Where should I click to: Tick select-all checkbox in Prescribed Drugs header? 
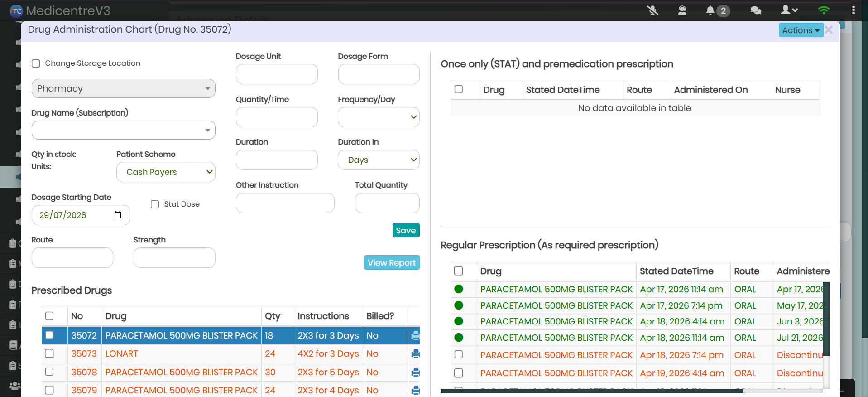(x=49, y=316)
